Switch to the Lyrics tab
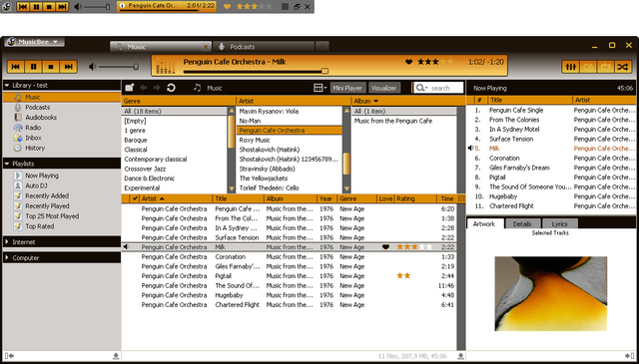Image resolution: width=639 pixels, height=364 pixels. pyautogui.click(x=559, y=224)
